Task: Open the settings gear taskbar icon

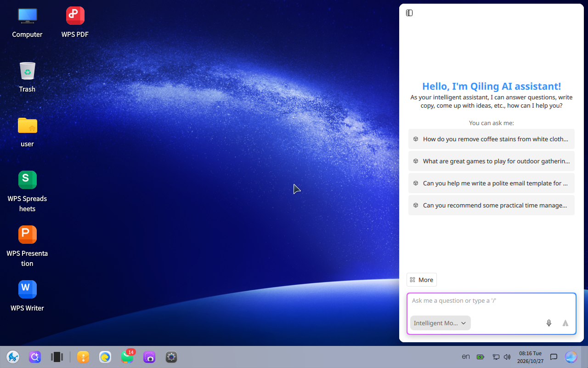Action: pos(171,357)
